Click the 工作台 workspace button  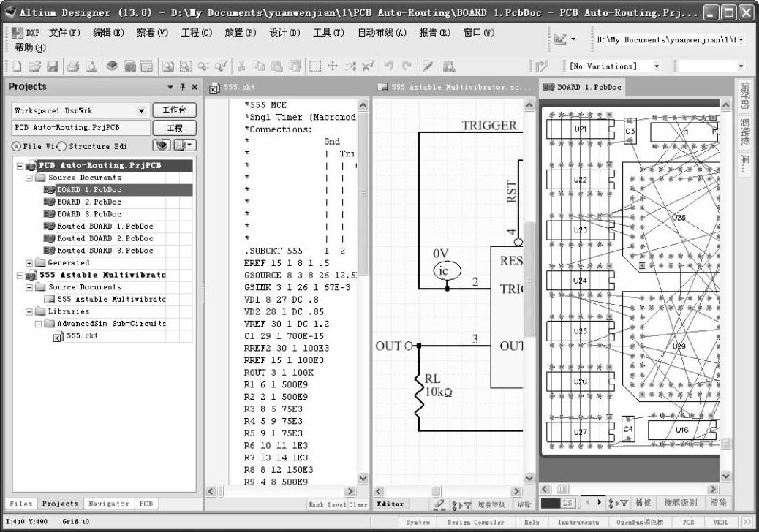(x=174, y=110)
